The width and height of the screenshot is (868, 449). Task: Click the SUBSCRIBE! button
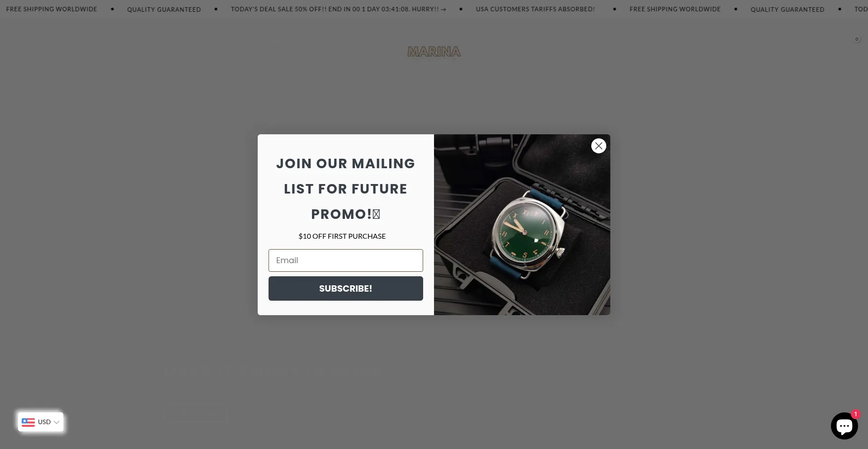click(346, 288)
